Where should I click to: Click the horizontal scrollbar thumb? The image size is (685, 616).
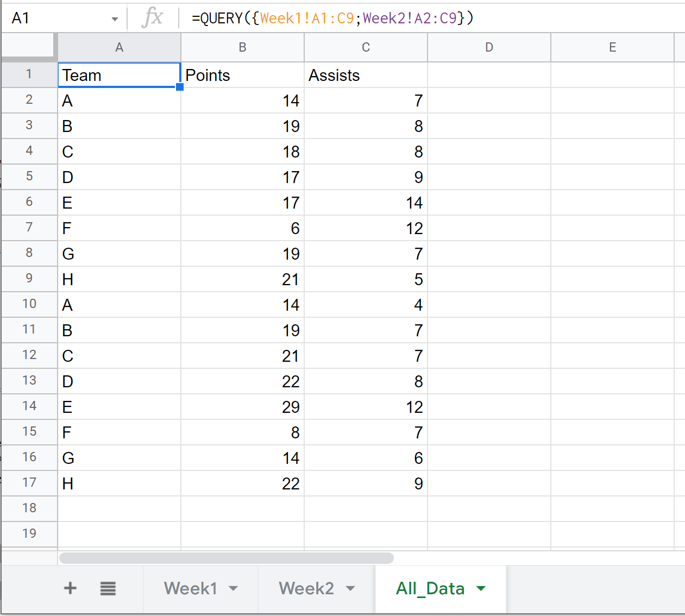[x=226, y=558]
